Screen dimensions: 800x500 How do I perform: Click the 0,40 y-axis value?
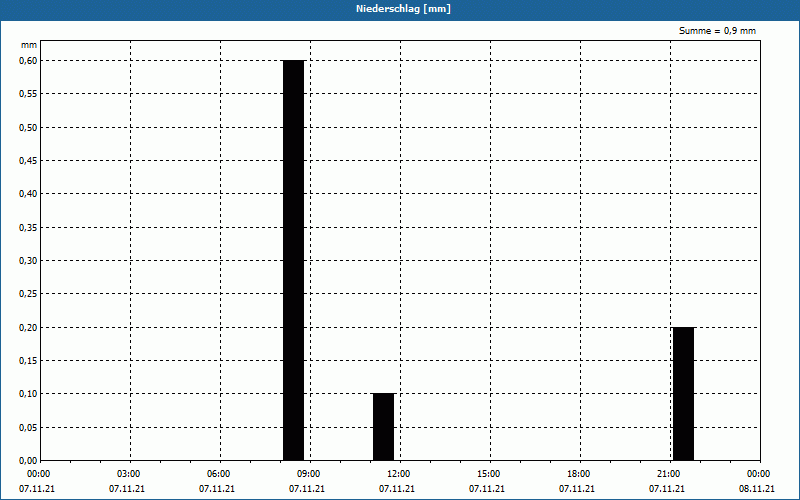pyautogui.click(x=28, y=194)
